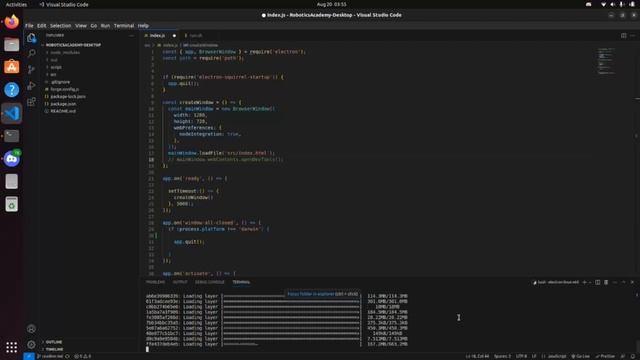Click the Prettier status bar item

605,356
